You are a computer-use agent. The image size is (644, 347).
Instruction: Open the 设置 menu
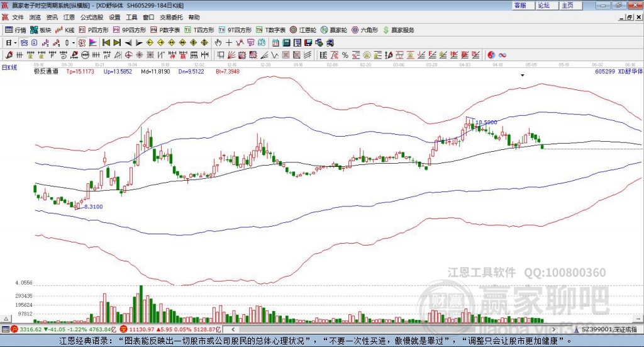pyautogui.click(x=114, y=17)
